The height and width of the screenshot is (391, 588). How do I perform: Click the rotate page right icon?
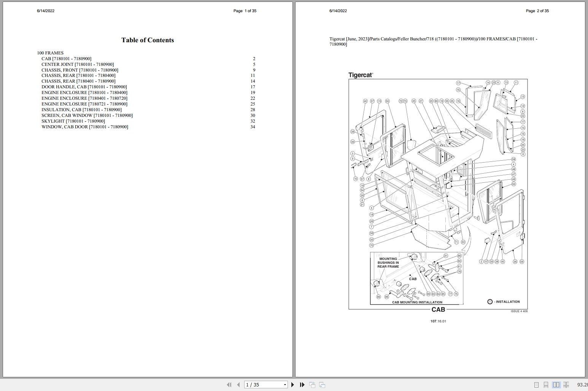click(x=322, y=385)
